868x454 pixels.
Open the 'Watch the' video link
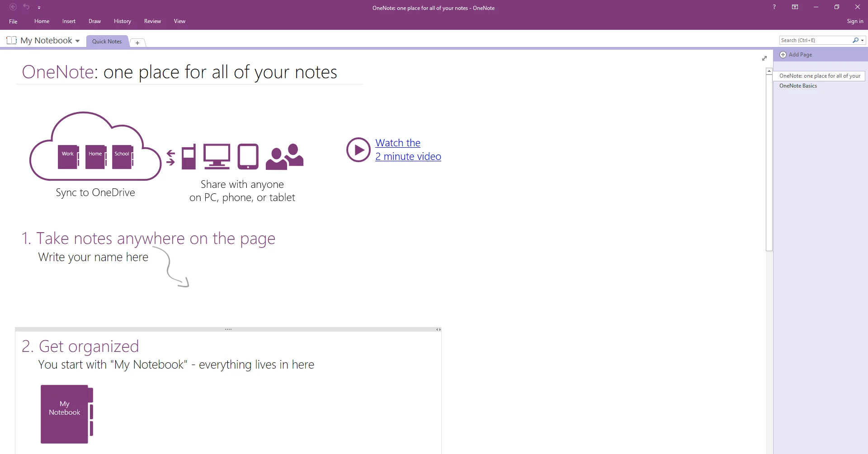(x=398, y=143)
